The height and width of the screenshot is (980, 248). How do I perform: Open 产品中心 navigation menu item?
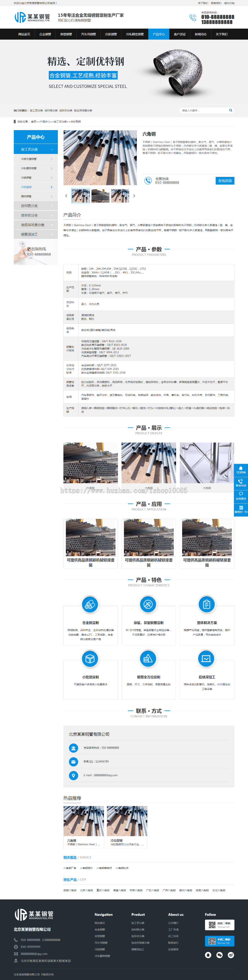pos(158,34)
